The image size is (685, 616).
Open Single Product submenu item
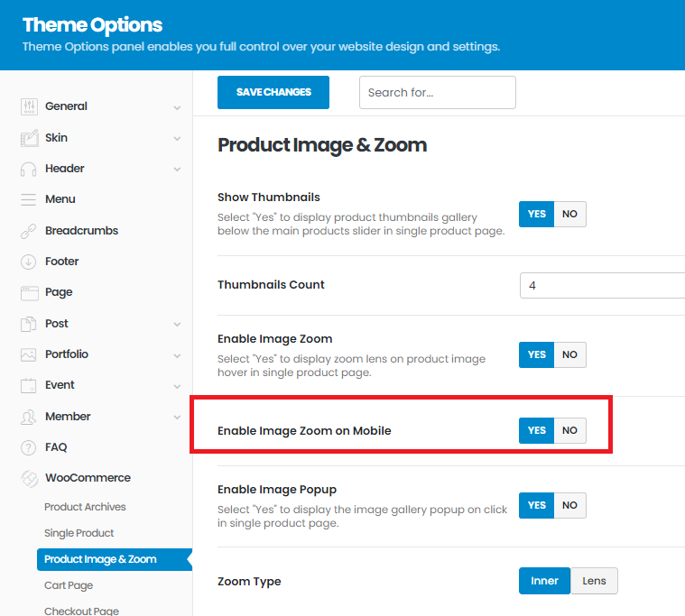click(x=79, y=533)
